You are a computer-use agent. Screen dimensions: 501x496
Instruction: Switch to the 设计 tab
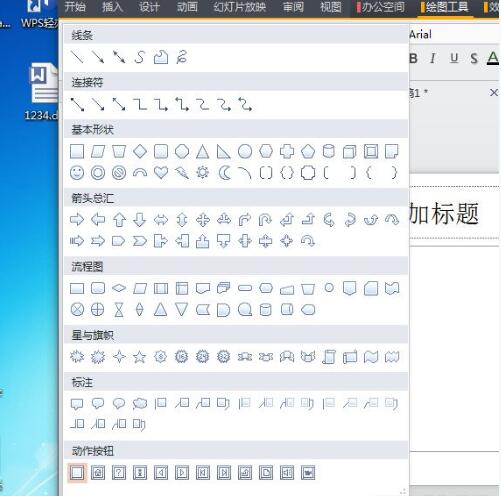(x=149, y=7)
